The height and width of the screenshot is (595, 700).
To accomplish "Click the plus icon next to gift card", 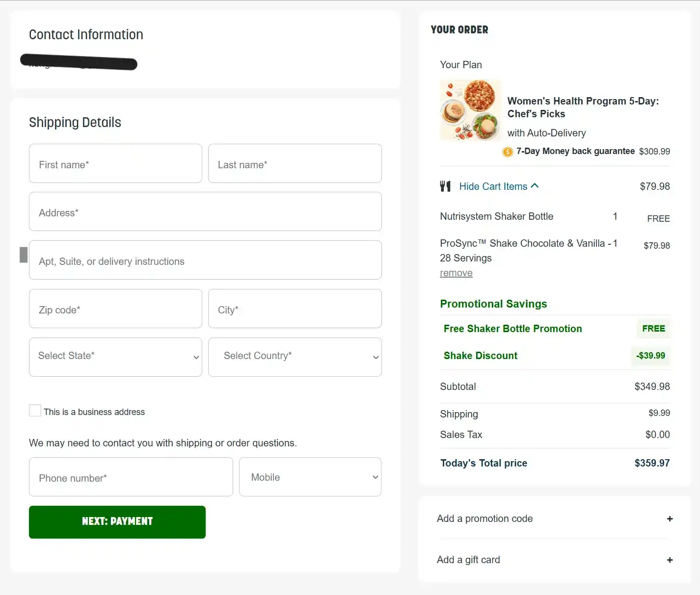I will 670,560.
